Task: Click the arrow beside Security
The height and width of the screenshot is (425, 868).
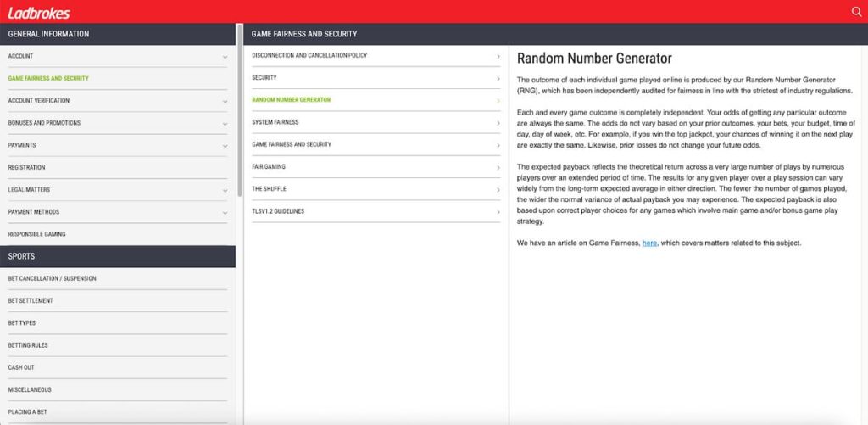Action: click(498, 79)
